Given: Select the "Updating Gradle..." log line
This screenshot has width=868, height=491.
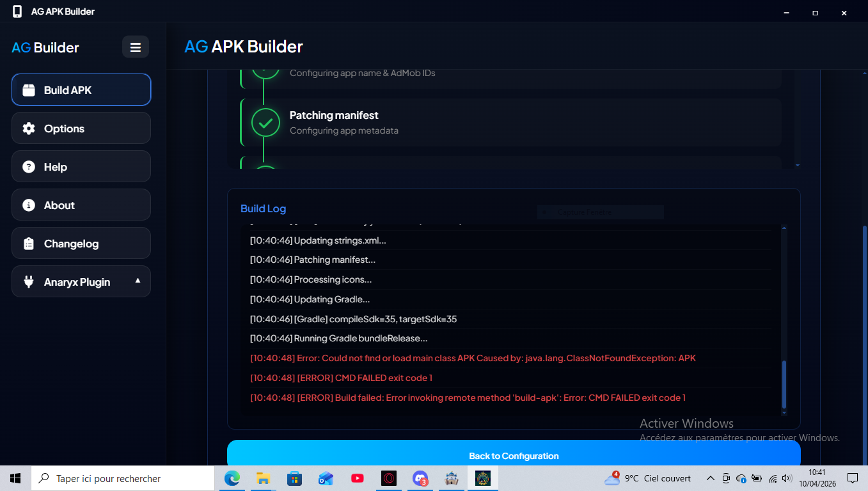Looking at the screenshot, I should tap(310, 299).
